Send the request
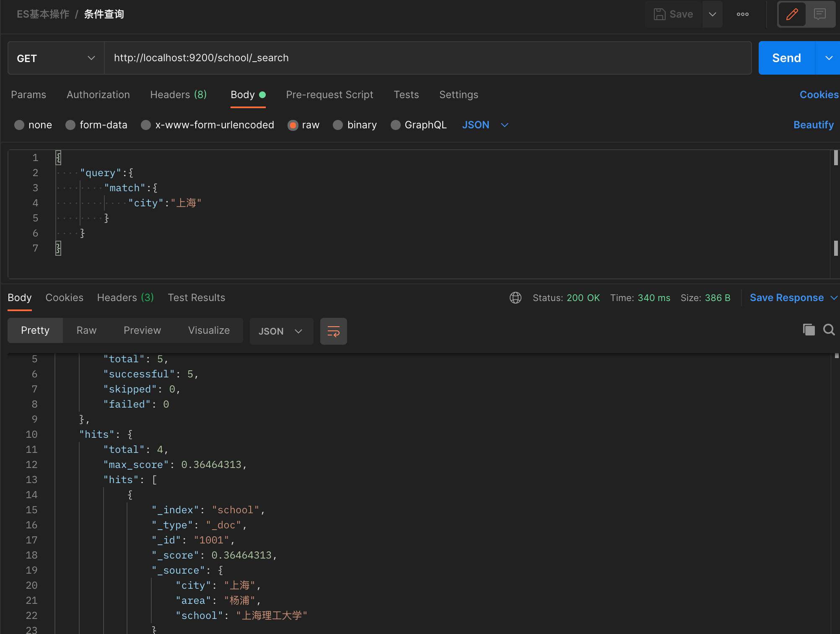840x634 pixels. [786, 58]
